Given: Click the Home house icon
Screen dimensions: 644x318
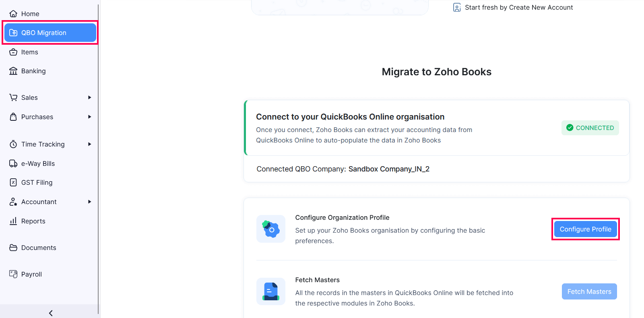Looking at the screenshot, I should [13, 14].
